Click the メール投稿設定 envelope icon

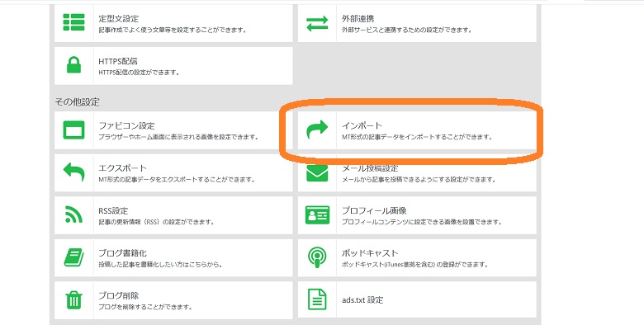pos(317,173)
